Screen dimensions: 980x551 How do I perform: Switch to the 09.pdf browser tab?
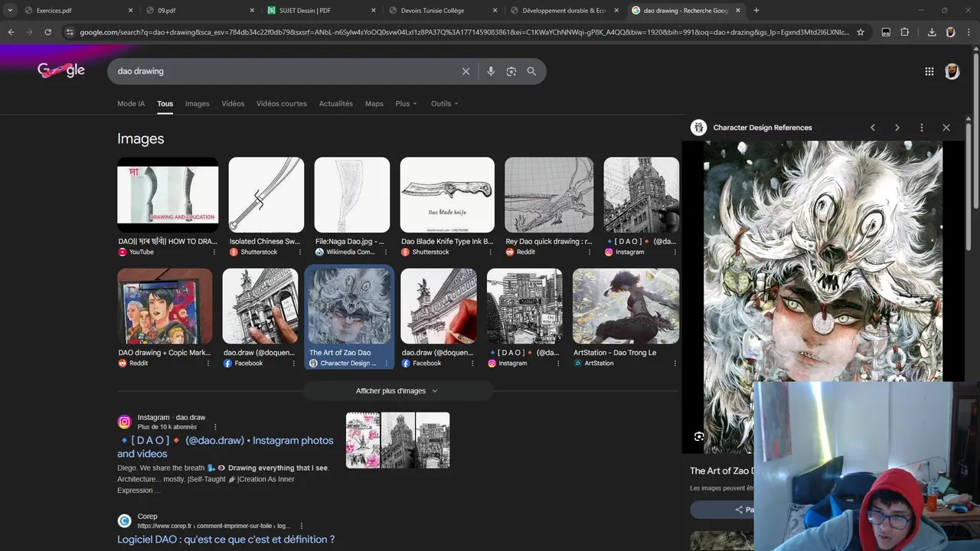[199, 11]
